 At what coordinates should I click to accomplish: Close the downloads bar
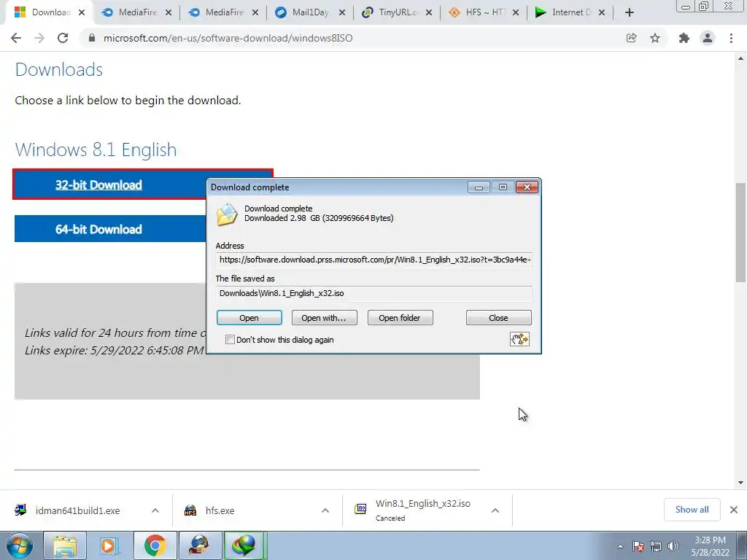734,510
